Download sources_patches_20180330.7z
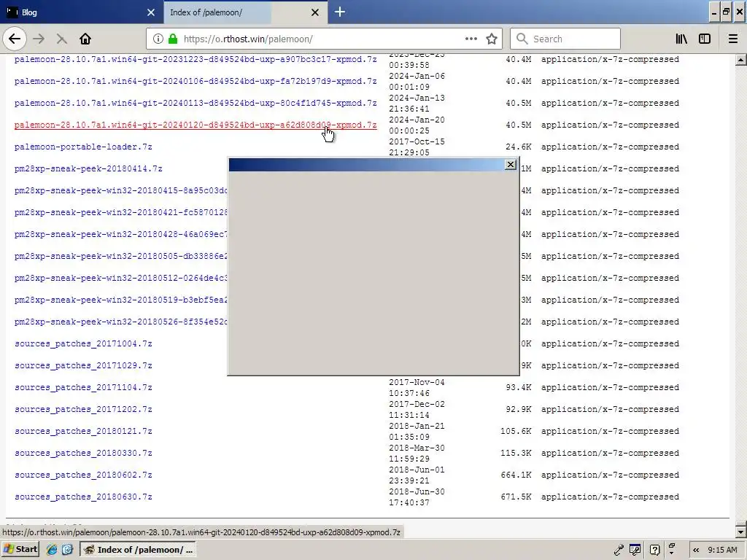Image resolution: width=747 pixels, height=560 pixels. pos(83,454)
